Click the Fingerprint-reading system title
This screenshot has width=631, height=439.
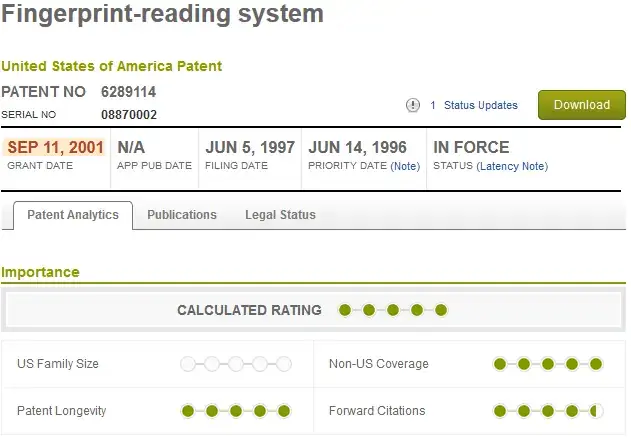click(x=162, y=15)
